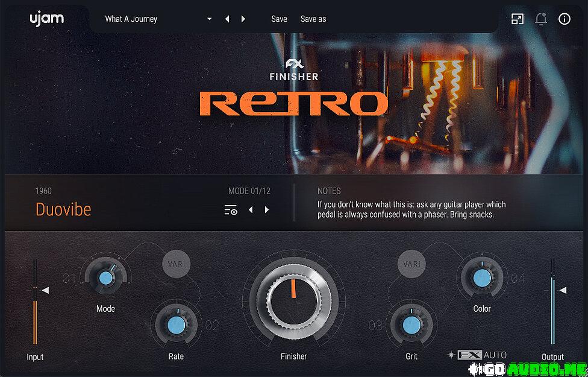588x377 pixels.
Task: Click the large Finisher knob
Action: point(293,302)
